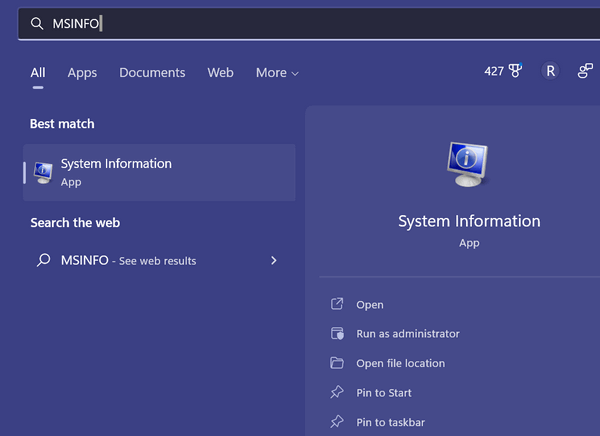
Task: Open the search chat feedback icon
Action: 585,71
